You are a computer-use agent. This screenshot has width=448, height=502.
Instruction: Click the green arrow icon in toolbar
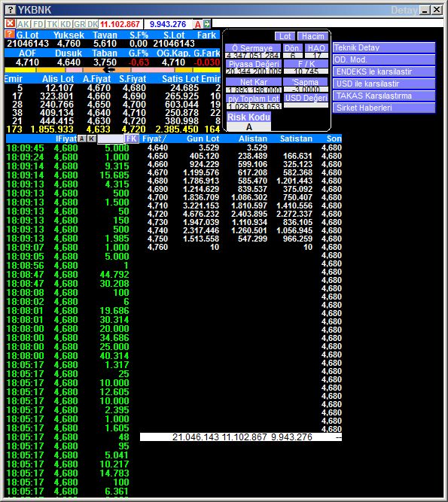pos(207,23)
